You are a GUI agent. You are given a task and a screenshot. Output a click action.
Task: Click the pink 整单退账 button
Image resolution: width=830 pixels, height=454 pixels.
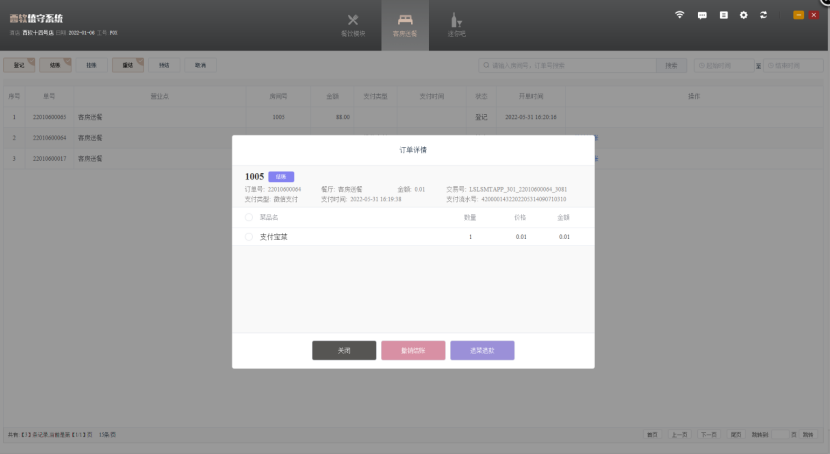pos(413,351)
